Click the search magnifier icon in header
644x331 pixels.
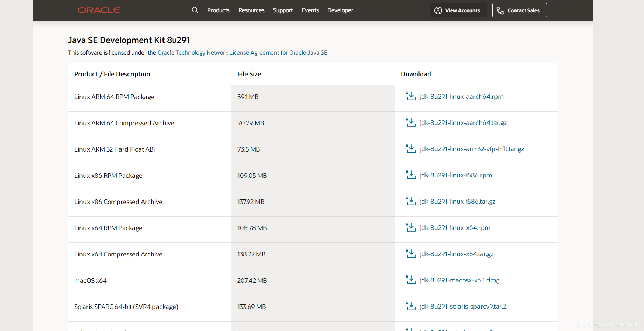coord(195,10)
